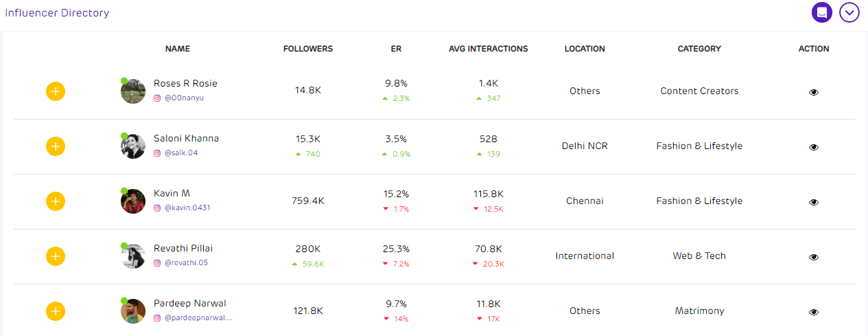868x336 pixels.
Task: Click the Influencer Directory title
Action: click(x=57, y=13)
